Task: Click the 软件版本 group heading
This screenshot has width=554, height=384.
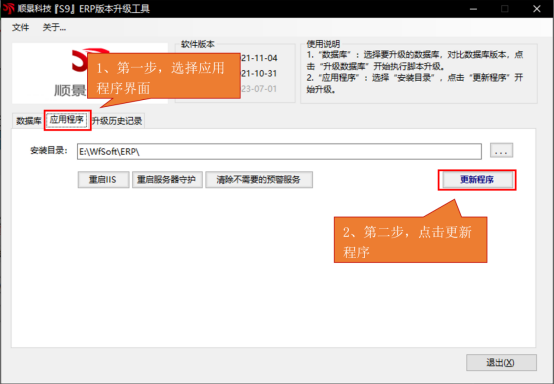Action: (x=198, y=44)
